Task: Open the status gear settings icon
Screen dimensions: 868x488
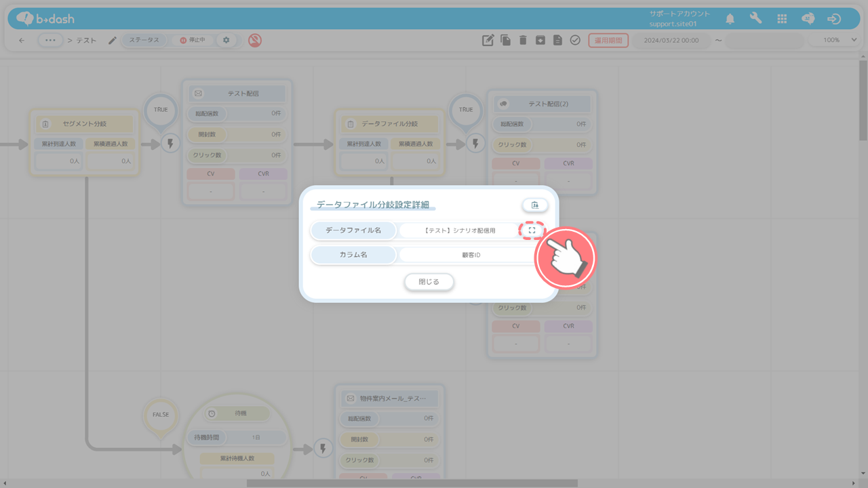Action: point(226,40)
